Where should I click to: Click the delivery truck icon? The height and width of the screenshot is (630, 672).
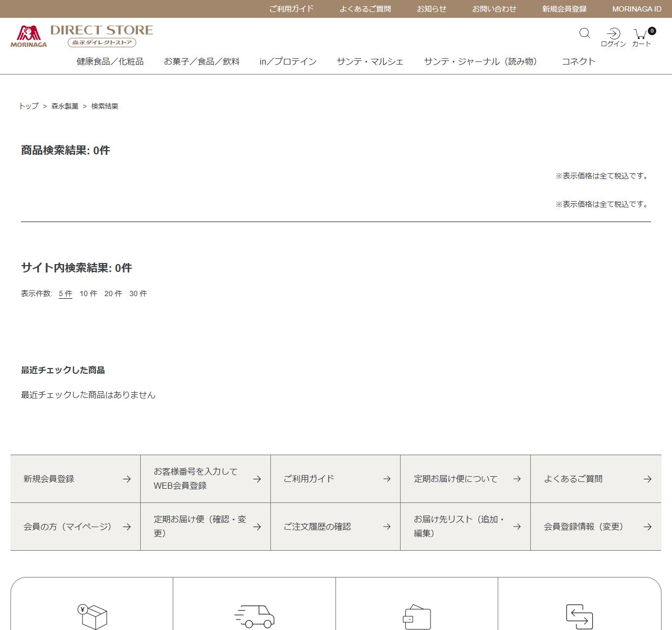pos(255,616)
